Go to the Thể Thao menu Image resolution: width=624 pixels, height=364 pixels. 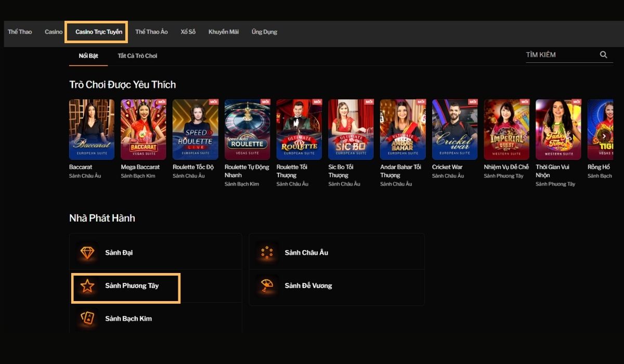point(20,32)
